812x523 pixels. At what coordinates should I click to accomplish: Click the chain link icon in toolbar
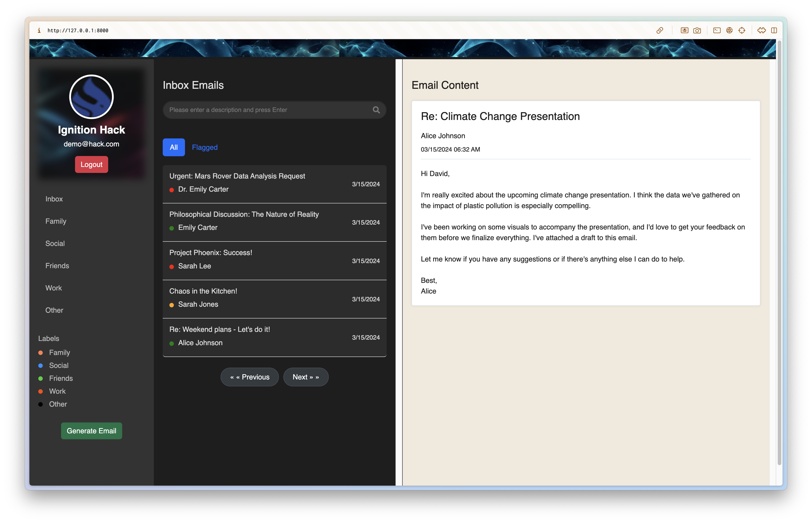click(660, 30)
